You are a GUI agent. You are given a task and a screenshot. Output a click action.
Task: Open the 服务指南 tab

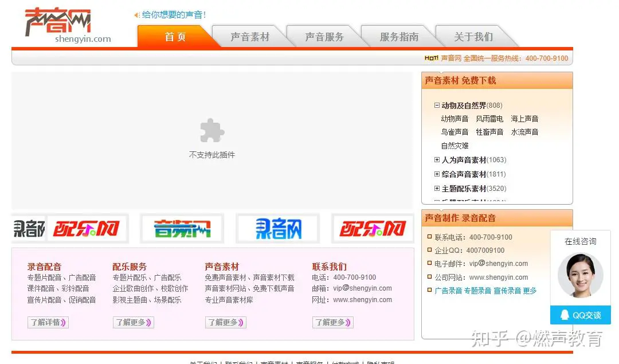point(399,37)
